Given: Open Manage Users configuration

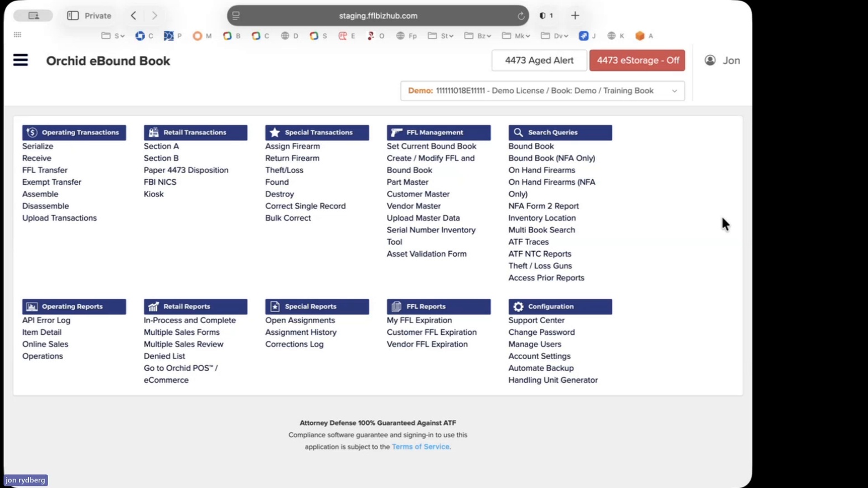Looking at the screenshot, I should (535, 344).
